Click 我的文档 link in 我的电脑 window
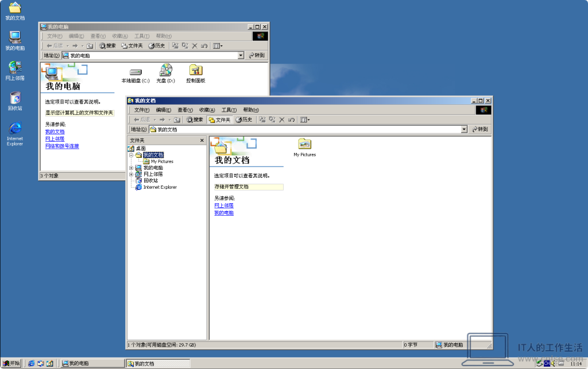This screenshot has width=588, height=369. point(55,132)
